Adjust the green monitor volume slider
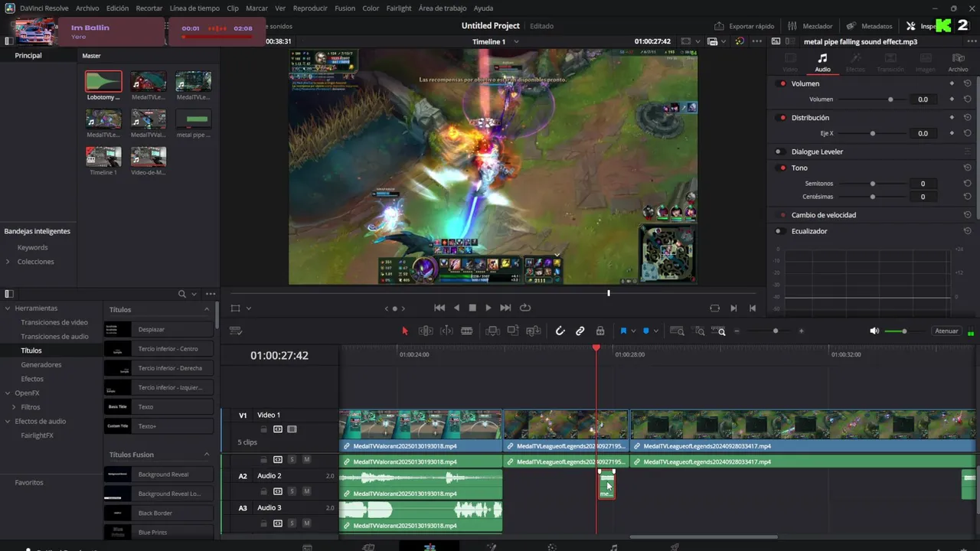This screenshot has width=980, height=551. click(x=904, y=331)
